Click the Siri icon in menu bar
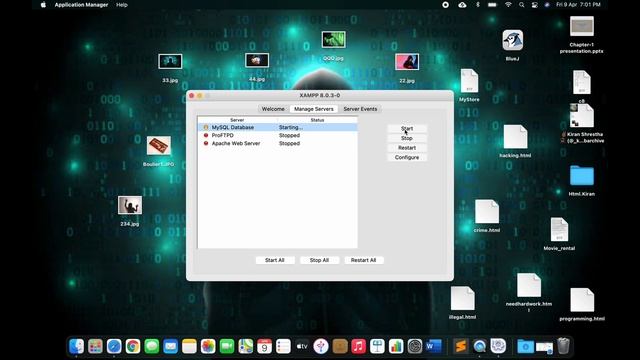Viewport: 640px width, 360px height. point(547,5)
